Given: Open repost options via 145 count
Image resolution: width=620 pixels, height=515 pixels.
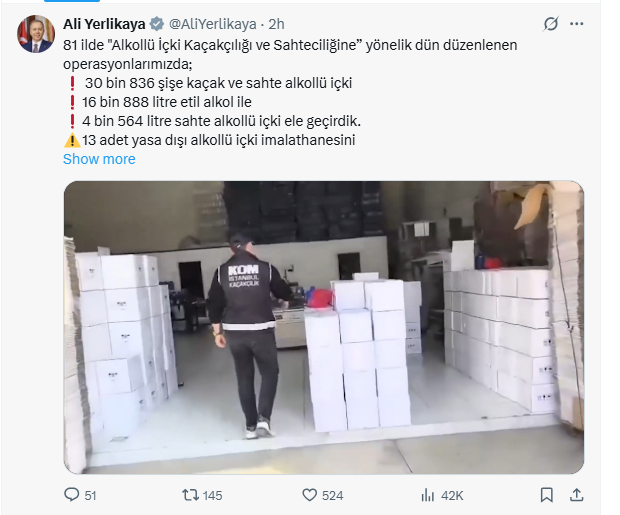Looking at the screenshot, I should point(212,496).
